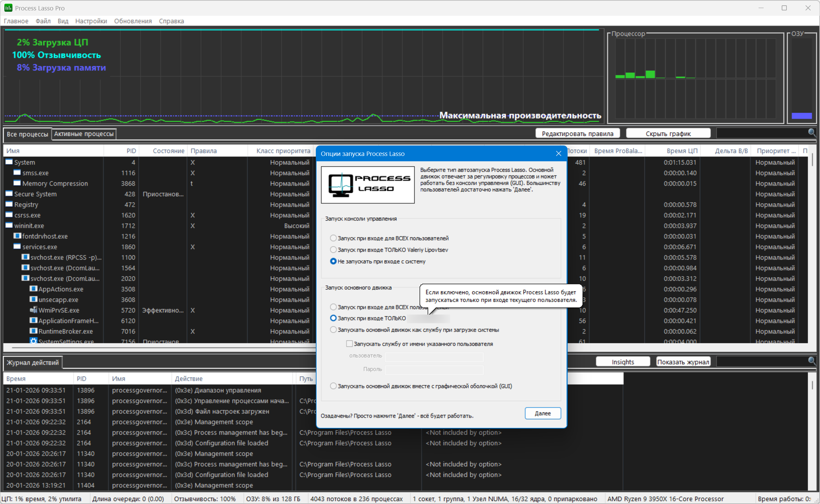Switch to Активные процессы tab
This screenshot has width=820, height=504.
pyautogui.click(x=84, y=134)
